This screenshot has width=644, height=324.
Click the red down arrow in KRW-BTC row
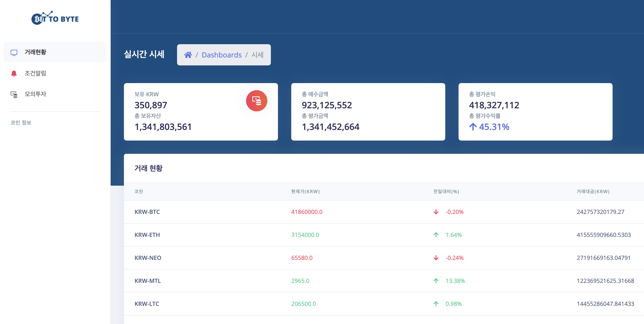click(x=436, y=212)
